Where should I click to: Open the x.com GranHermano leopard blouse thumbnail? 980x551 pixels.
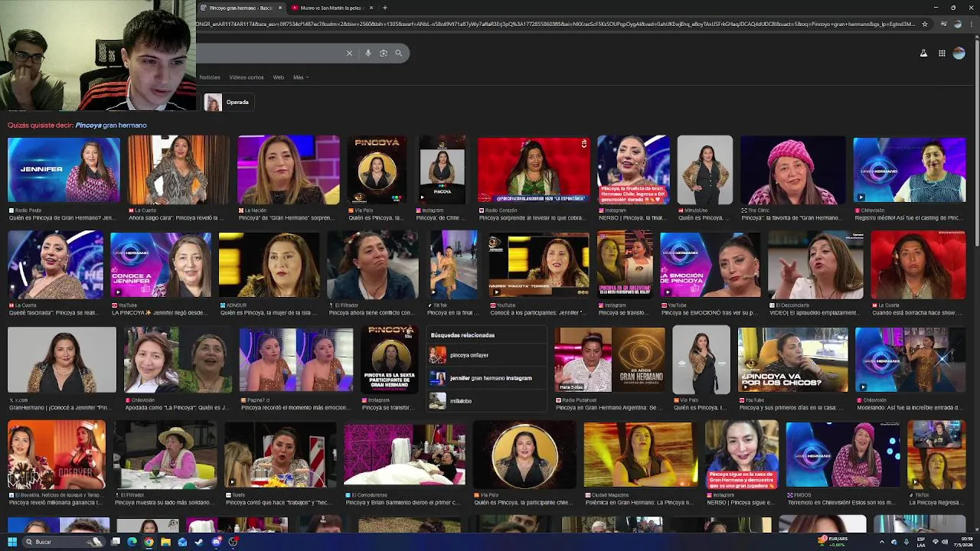62,360
